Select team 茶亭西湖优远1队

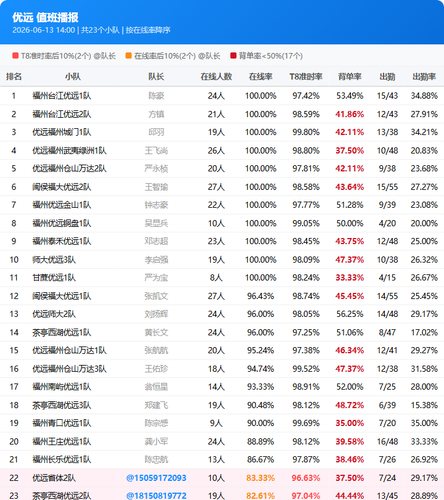62,332
